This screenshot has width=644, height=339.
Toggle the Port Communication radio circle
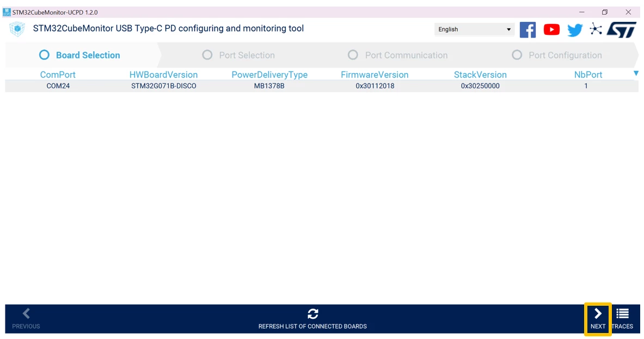tap(353, 55)
